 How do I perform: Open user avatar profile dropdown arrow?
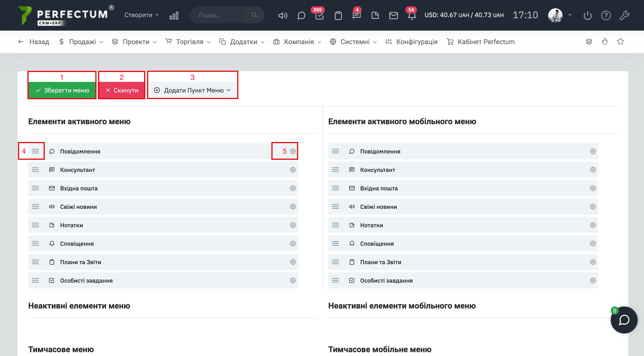point(570,15)
